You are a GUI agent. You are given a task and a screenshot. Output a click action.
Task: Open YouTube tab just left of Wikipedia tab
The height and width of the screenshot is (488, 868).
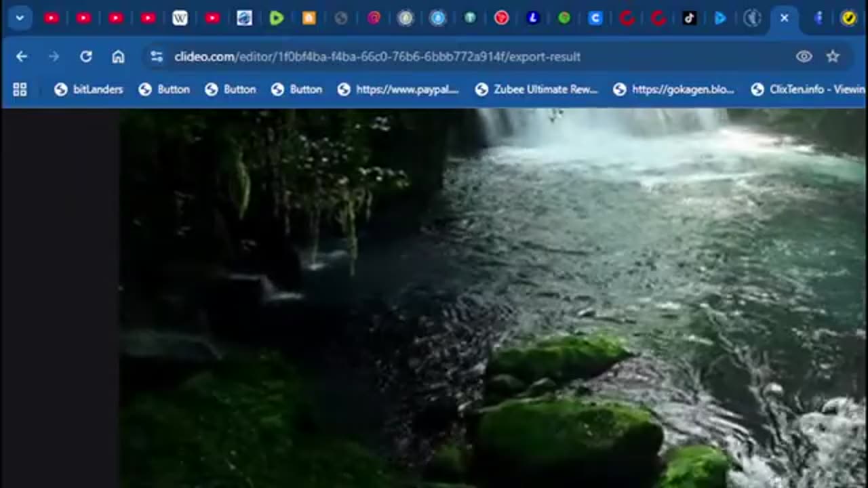(x=148, y=18)
